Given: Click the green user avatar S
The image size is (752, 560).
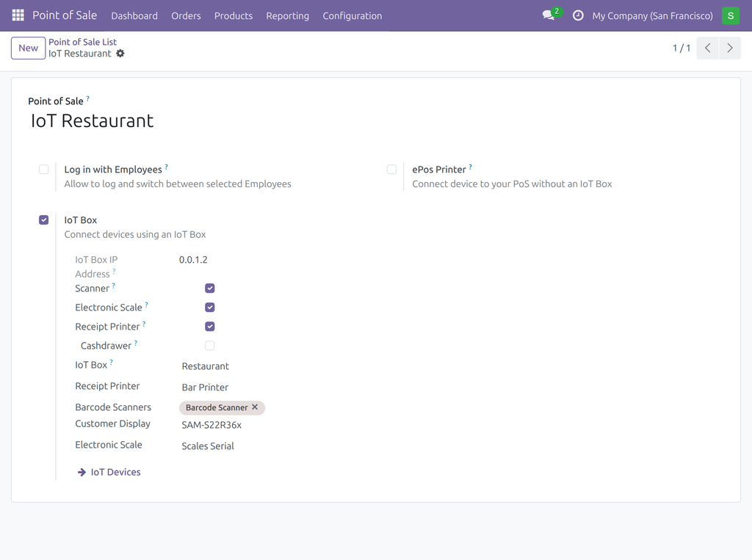Looking at the screenshot, I should point(731,15).
